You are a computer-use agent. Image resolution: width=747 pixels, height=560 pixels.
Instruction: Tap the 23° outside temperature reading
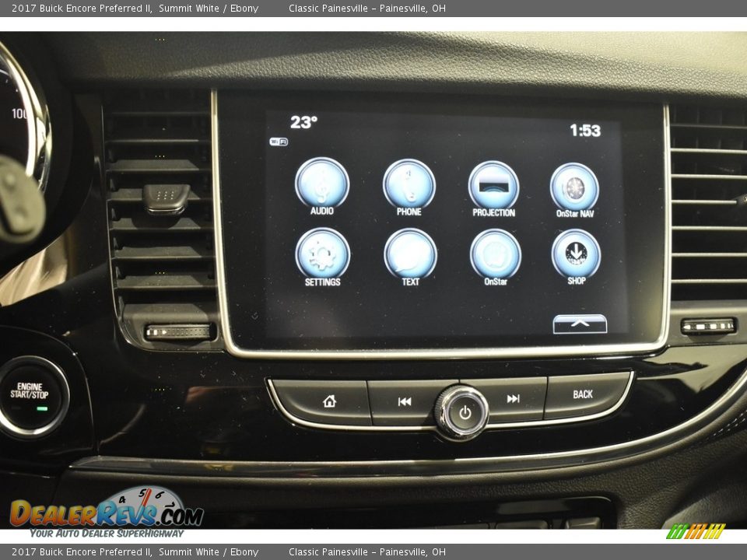point(303,122)
